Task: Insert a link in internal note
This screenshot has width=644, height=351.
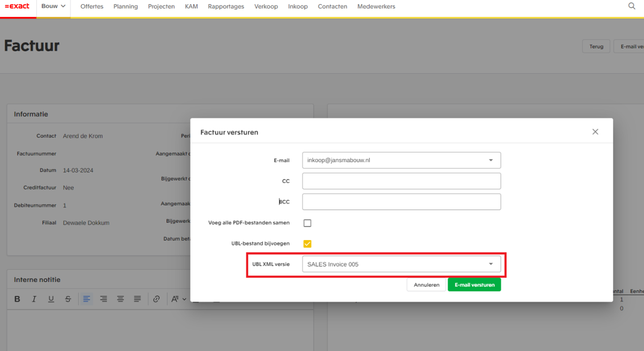Action: click(x=156, y=299)
